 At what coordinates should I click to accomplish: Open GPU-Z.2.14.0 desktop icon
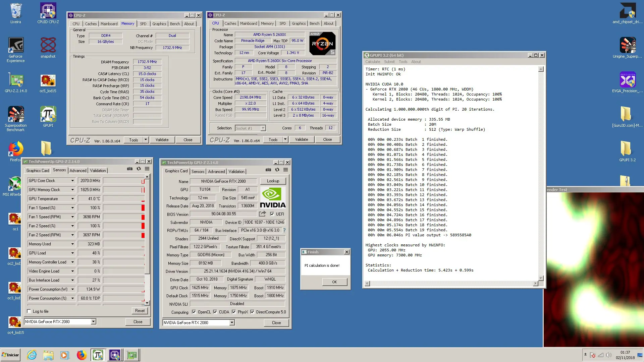click(16, 82)
